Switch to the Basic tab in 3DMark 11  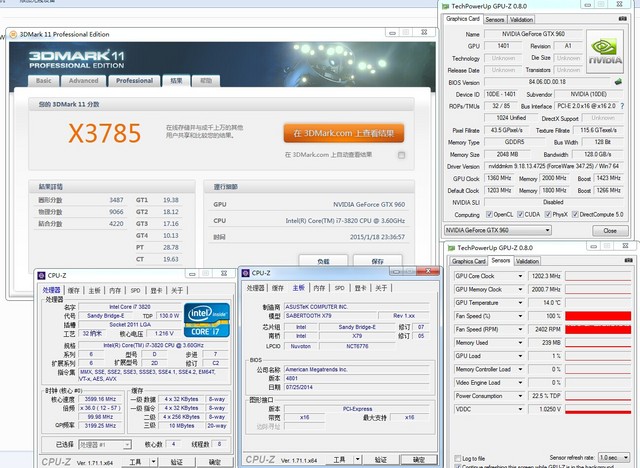(44, 81)
